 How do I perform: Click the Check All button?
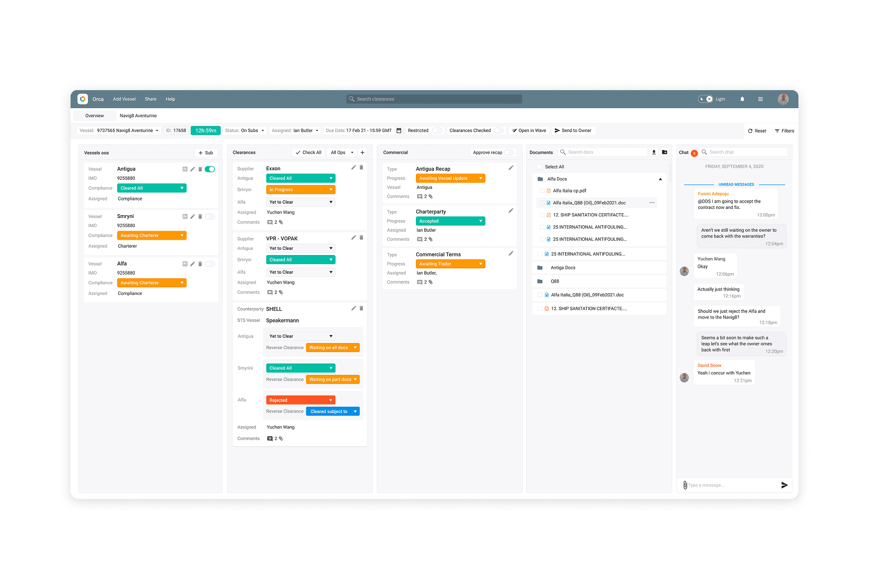click(x=308, y=152)
